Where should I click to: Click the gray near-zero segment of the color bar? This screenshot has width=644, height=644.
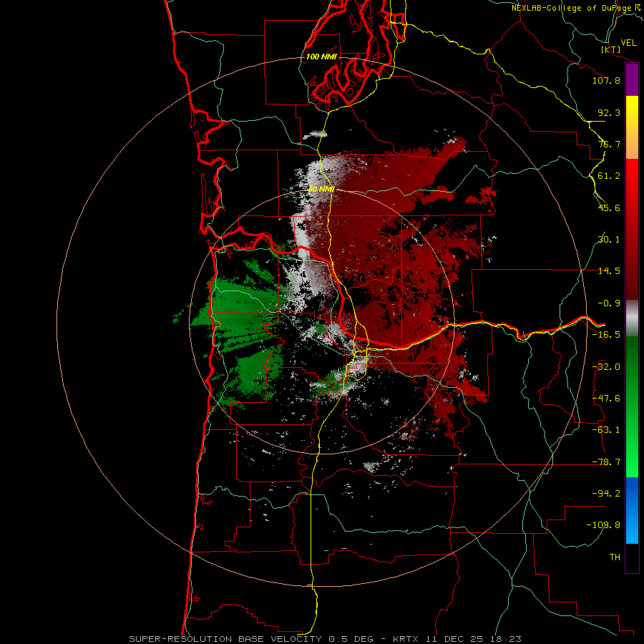632,318
